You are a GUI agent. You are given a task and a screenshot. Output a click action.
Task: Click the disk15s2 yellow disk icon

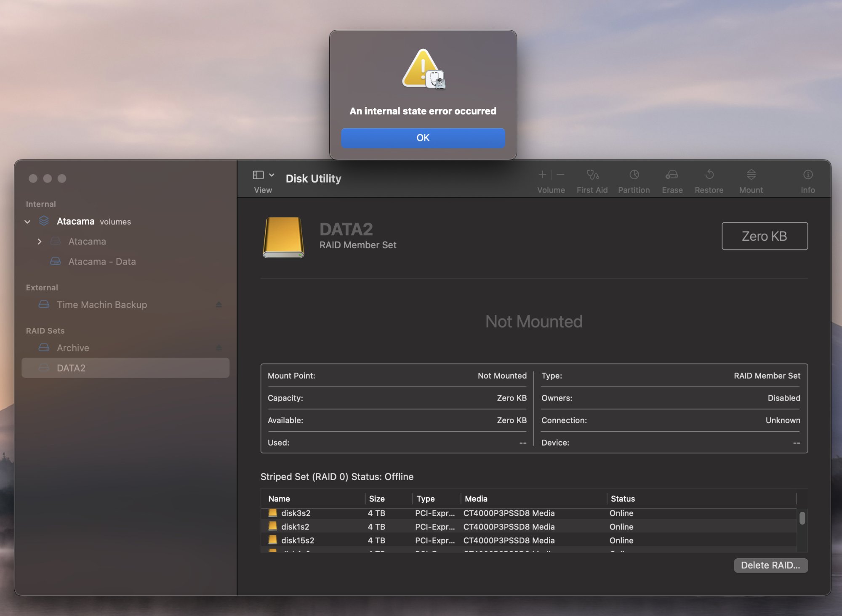pos(273,539)
